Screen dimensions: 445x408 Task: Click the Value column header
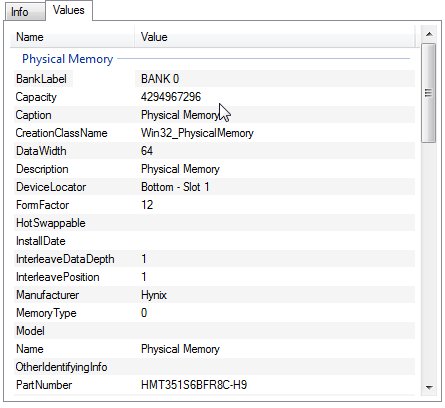tap(275, 37)
